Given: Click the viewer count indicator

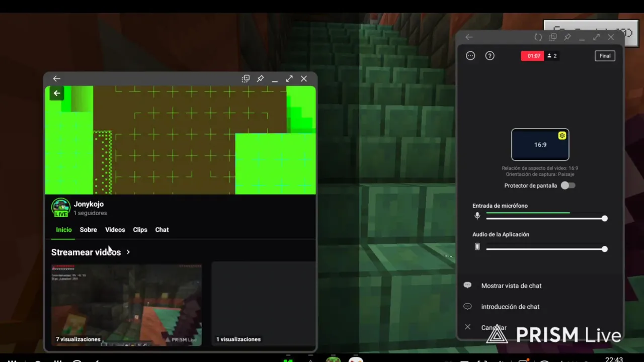Looking at the screenshot, I should (x=552, y=56).
